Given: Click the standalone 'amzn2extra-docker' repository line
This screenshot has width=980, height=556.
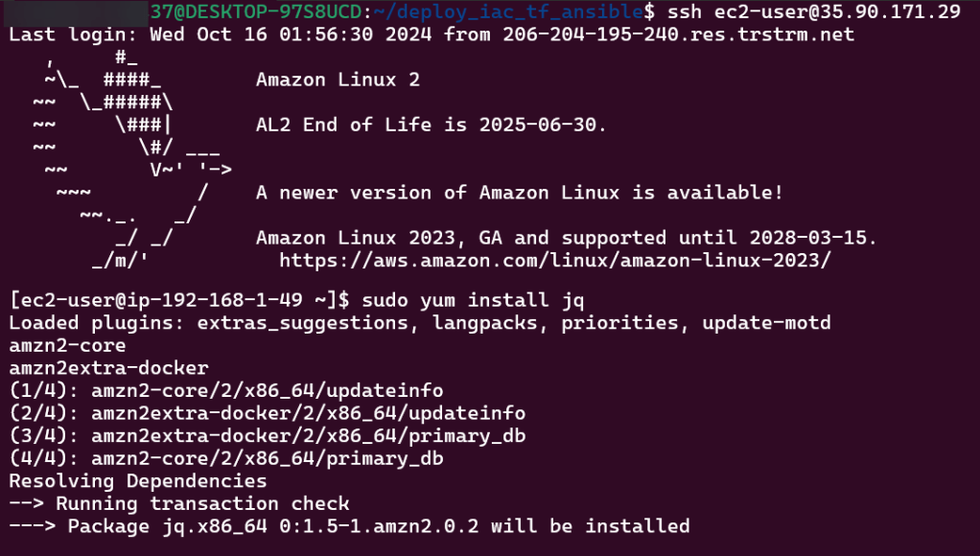Looking at the screenshot, I should [108, 368].
